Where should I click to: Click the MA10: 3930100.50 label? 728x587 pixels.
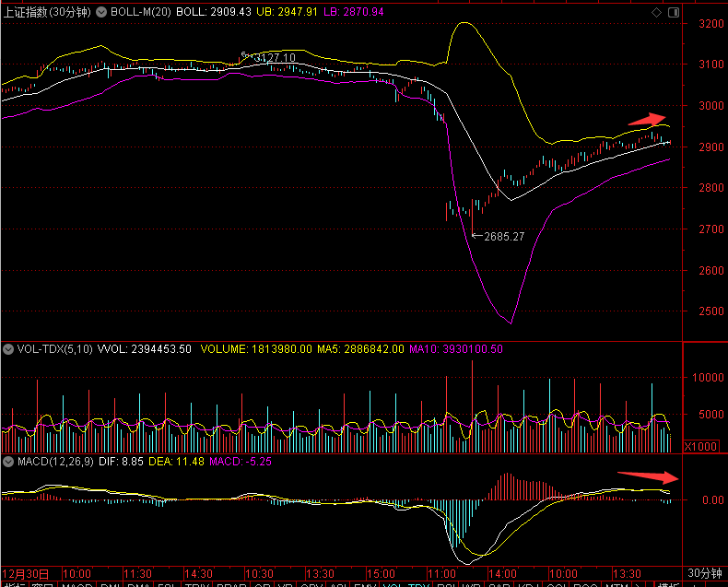pos(456,348)
